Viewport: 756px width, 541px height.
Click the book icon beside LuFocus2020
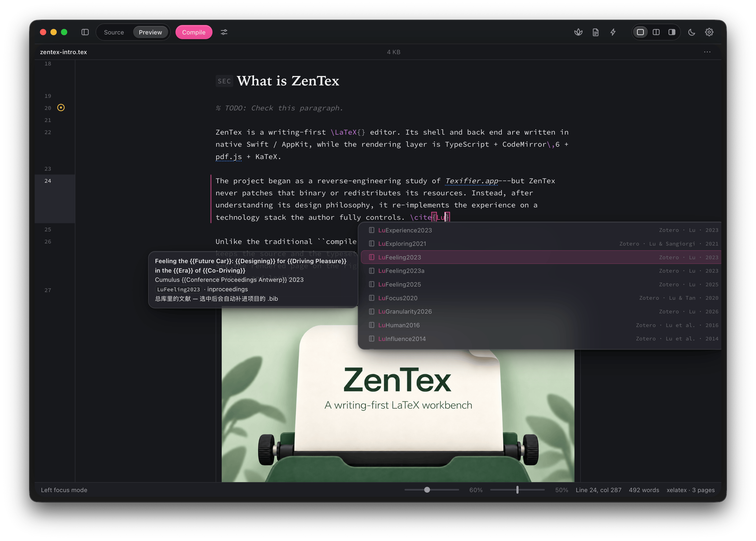(x=371, y=298)
